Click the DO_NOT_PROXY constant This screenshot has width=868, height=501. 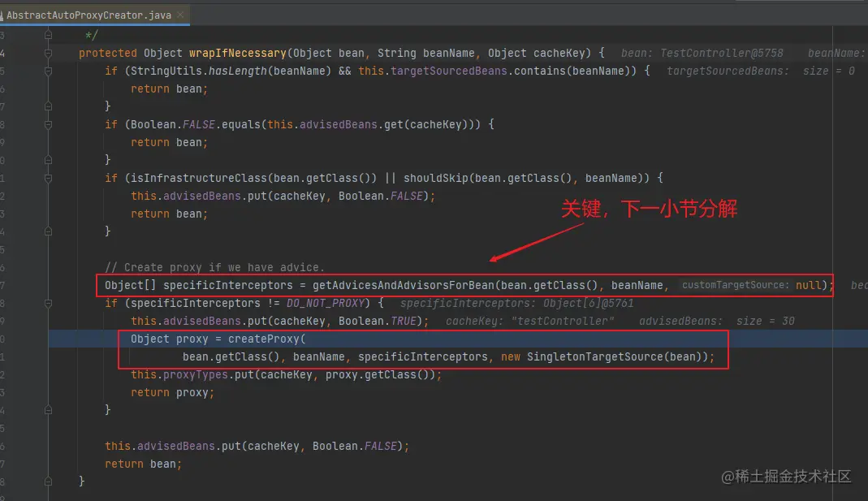point(325,304)
